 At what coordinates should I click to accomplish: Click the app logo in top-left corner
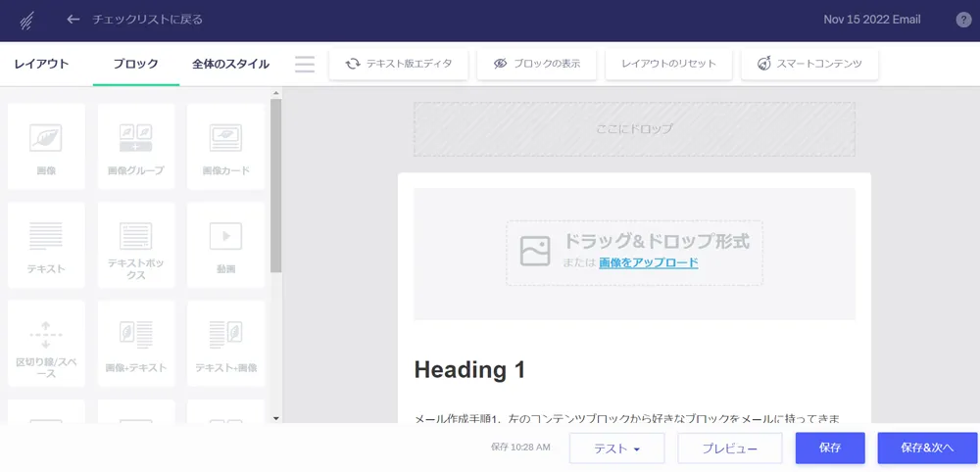[26, 20]
